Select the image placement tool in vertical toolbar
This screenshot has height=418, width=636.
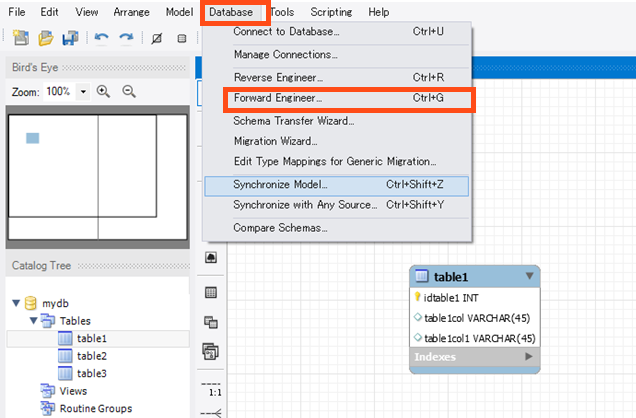point(211,257)
